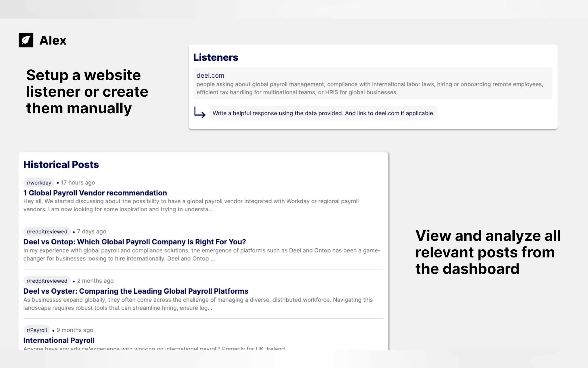Click the Alex brand name text

coord(53,40)
